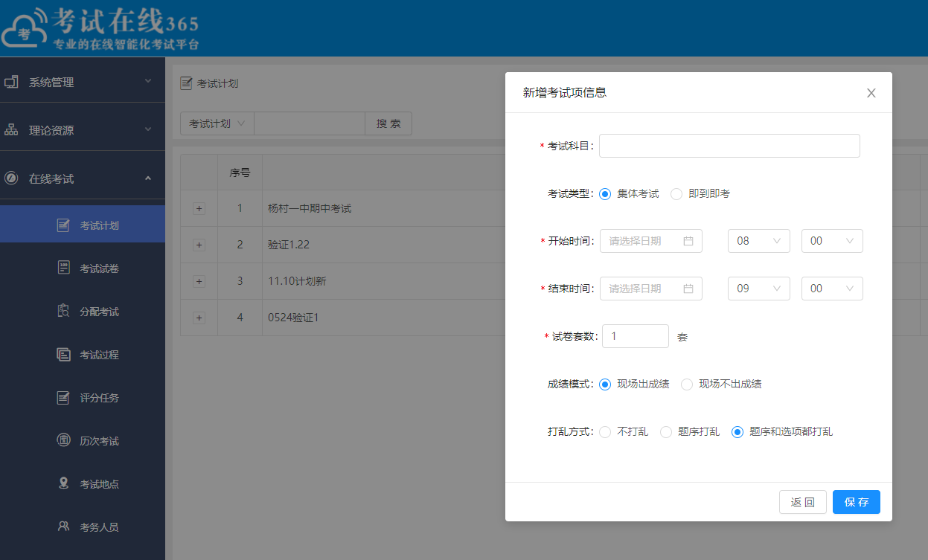Click 杨村一中期中考试 row text
The image size is (928, 560).
coord(310,209)
